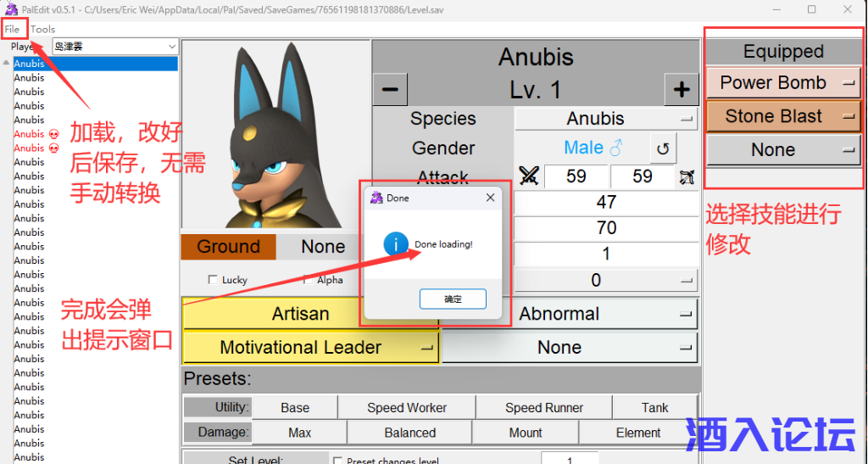Open the dropdown showing value 0
This screenshot has height=464, width=868.
tap(605, 280)
